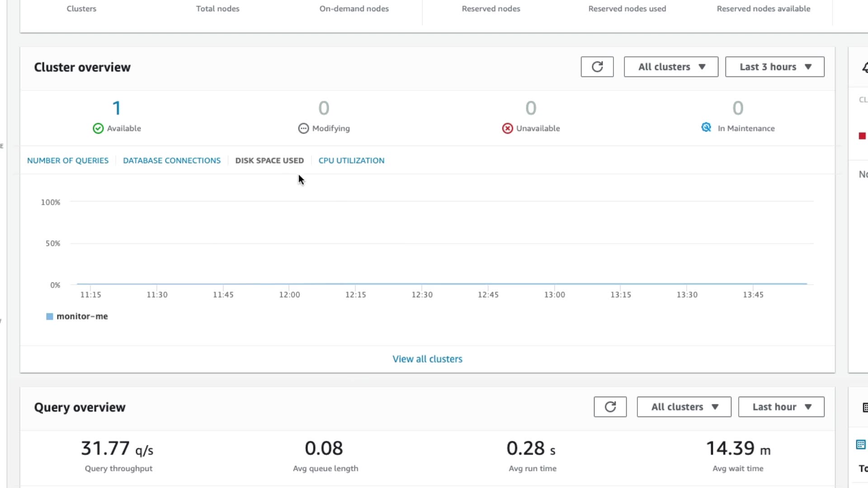The height and width of the screenshot is (488, 868).
Task: Click the Modifying status icon
Action: click(x=303, y=128)
